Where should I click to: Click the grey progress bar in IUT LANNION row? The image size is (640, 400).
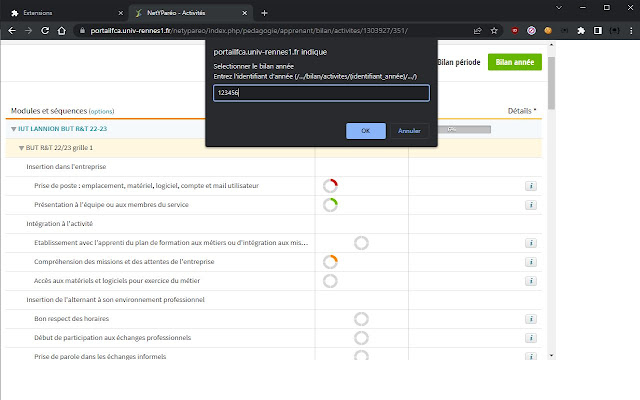coord(464,129)
